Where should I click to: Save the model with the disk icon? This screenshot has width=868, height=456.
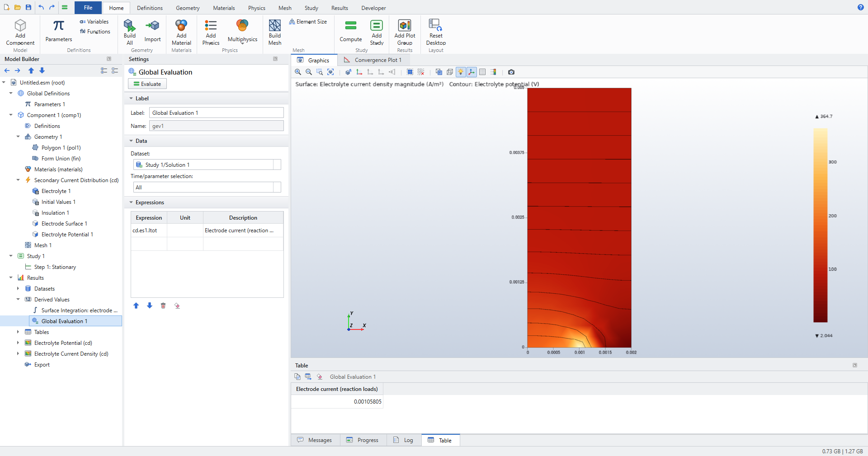[28, 7]
